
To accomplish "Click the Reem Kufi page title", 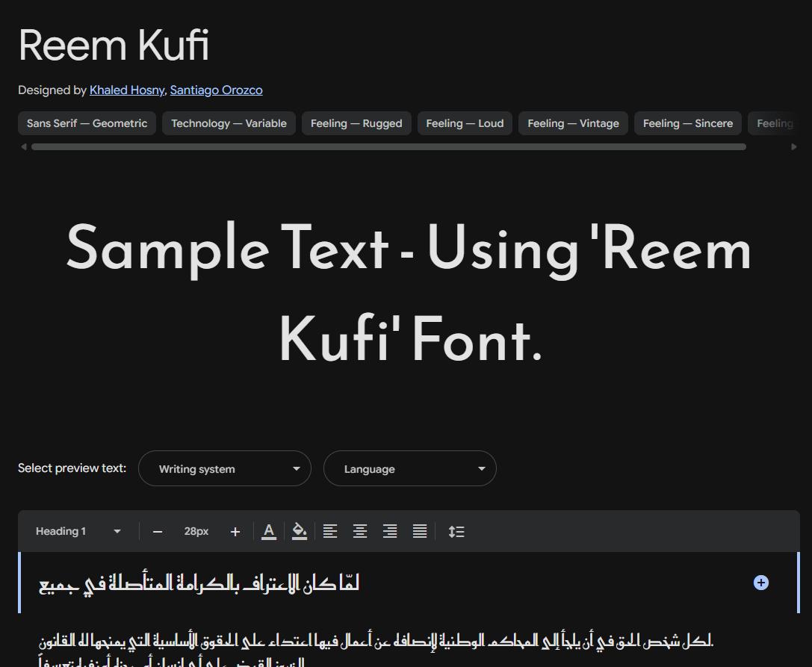I will click(x=114, y=46).
